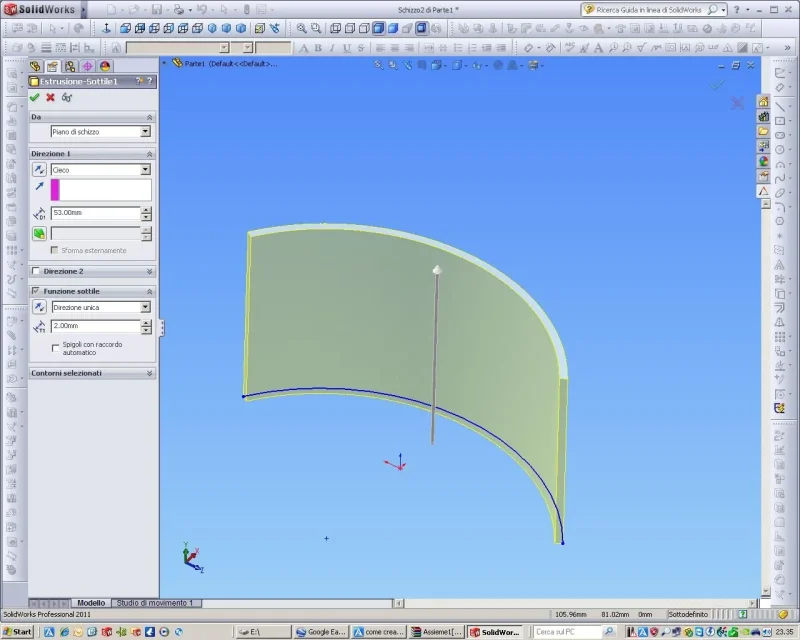This screenshot has height=640, width=800.
Task: Select Wireframe display style
Action: pos(335,29)
